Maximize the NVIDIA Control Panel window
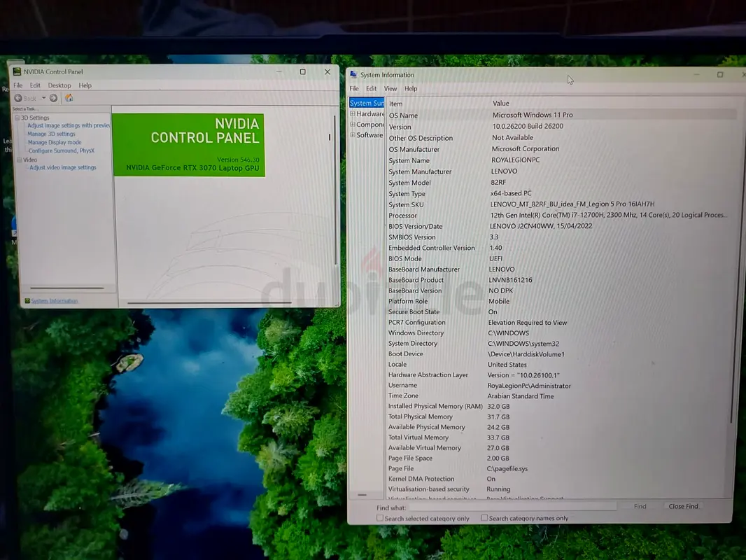Screen dimensions: 746x560 (x=302, y=72)
